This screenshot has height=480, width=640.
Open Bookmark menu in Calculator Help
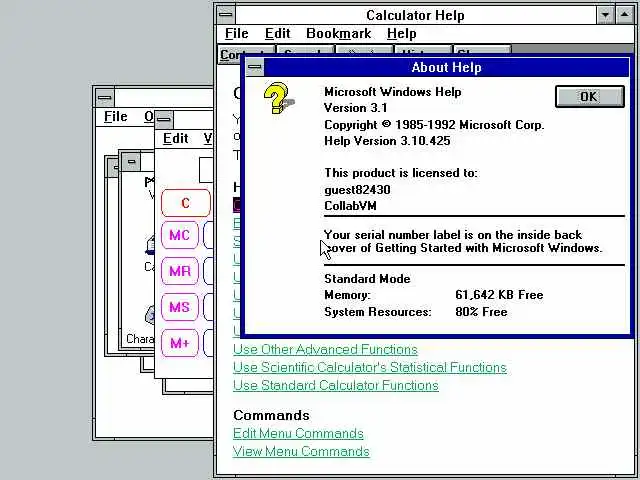pyautogui.click(x=339, y=33)
